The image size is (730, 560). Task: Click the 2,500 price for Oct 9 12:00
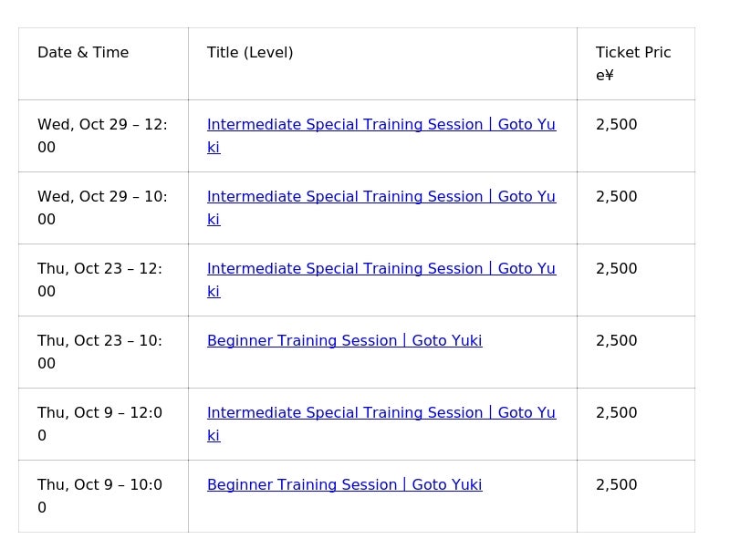617,413
